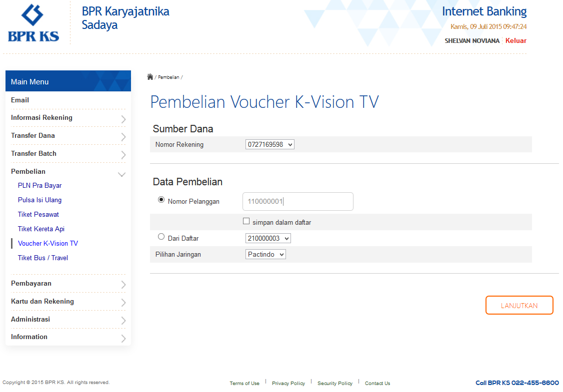
Task: Click the home icon in the breadcrumb
Action: pyautogui.click(x=150, y=77)
